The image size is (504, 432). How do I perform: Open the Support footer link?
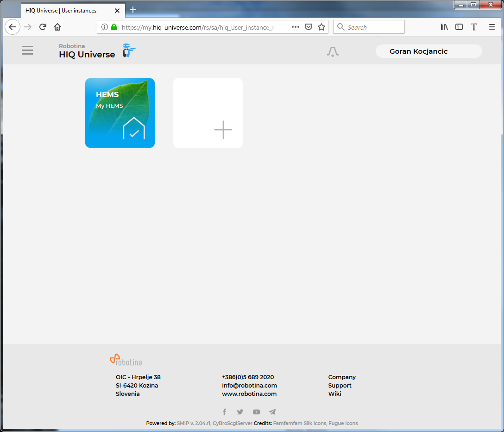click(x=340, y=385)
